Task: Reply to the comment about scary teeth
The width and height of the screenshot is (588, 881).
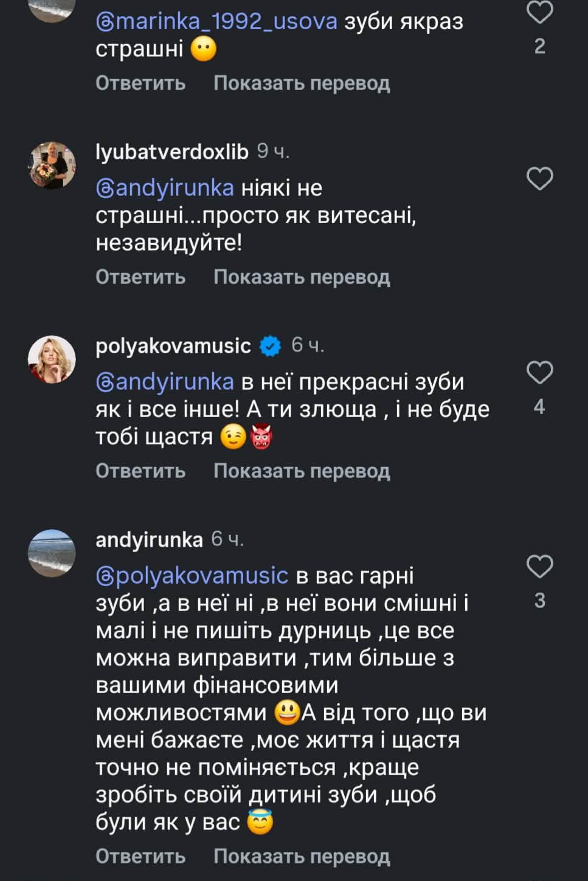Action: [x=140, y=83]
